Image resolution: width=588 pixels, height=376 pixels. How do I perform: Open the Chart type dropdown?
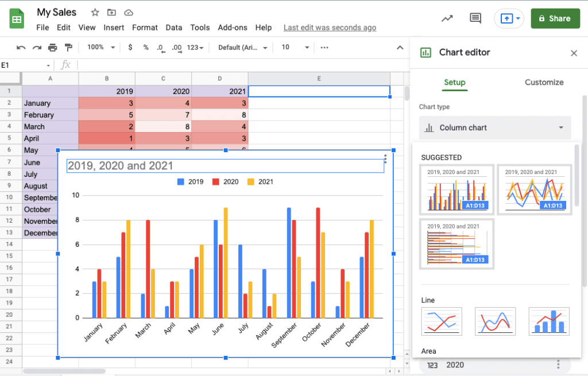pyautogui.click(x=494, y=127)
